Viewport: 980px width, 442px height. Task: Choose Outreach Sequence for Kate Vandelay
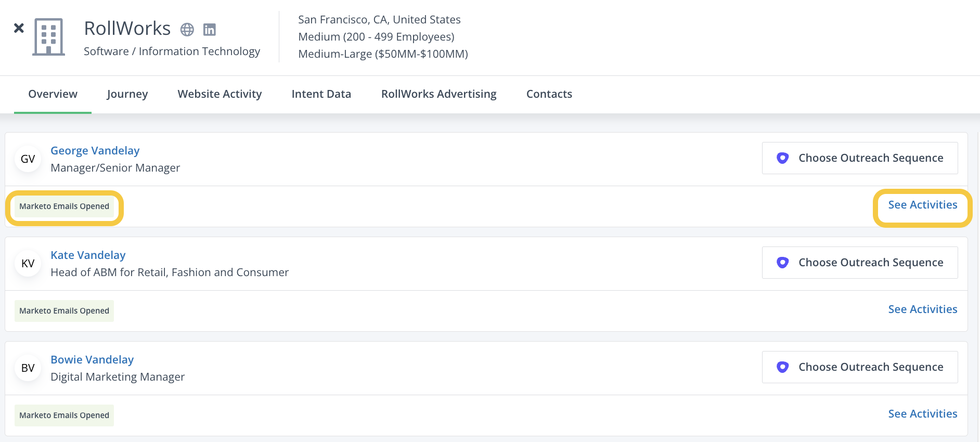pos(860,263)
